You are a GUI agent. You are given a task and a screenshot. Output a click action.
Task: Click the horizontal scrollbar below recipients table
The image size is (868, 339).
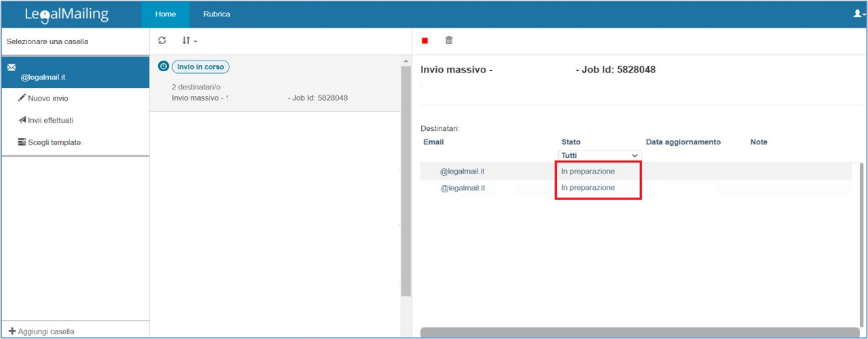point(637,332)
